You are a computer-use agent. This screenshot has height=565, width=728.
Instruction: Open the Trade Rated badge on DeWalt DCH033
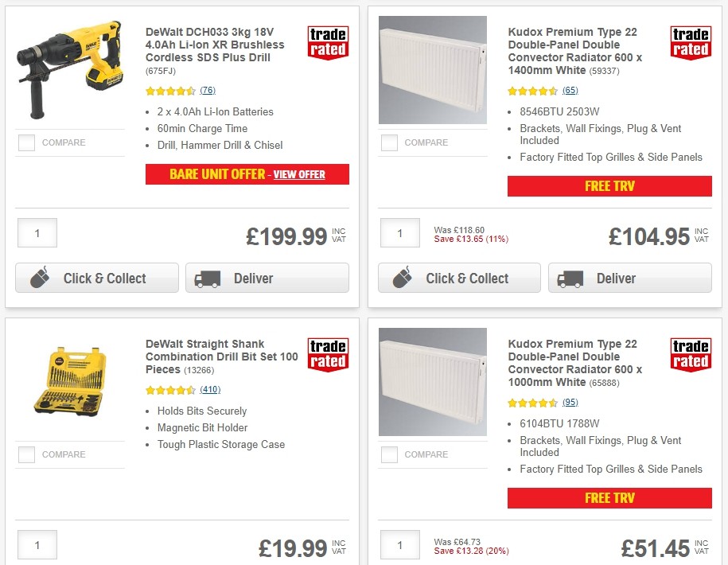[328, 44]
